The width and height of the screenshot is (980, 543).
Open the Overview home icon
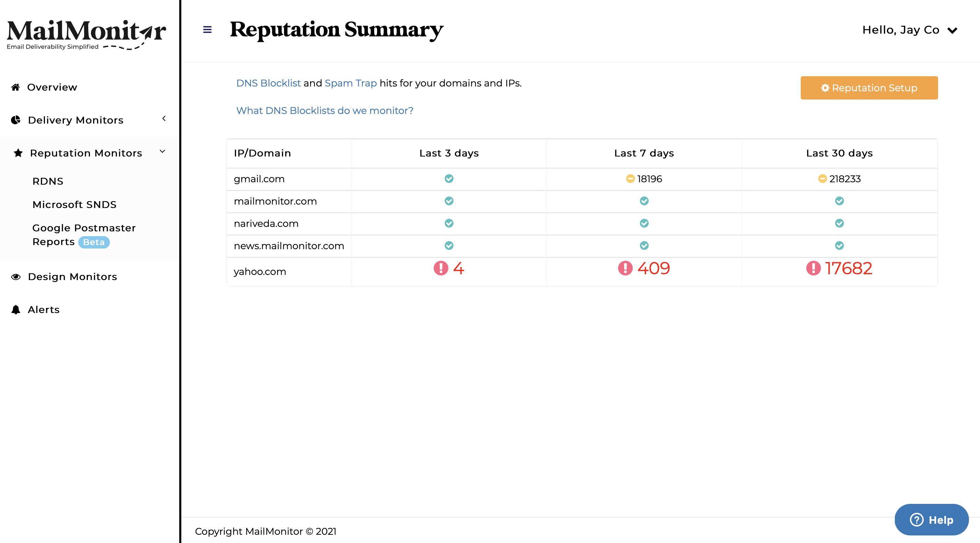[15, 87]
